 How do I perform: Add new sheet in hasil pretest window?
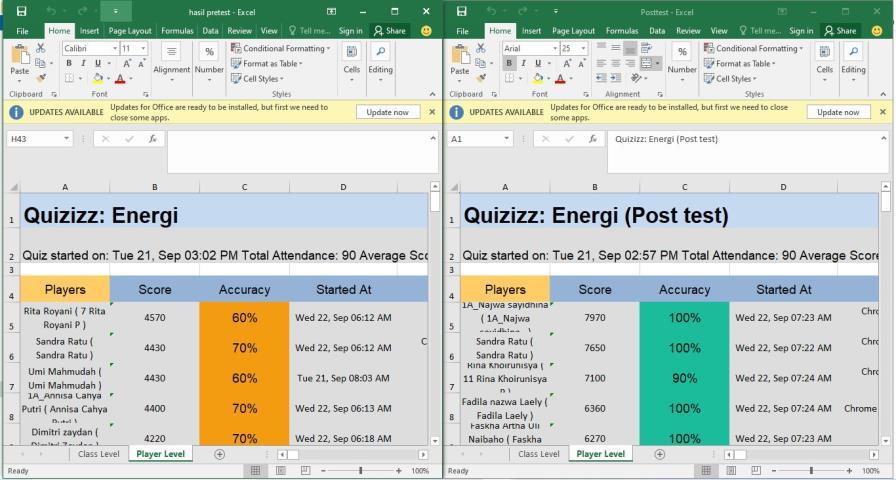(x=219, y=454)
